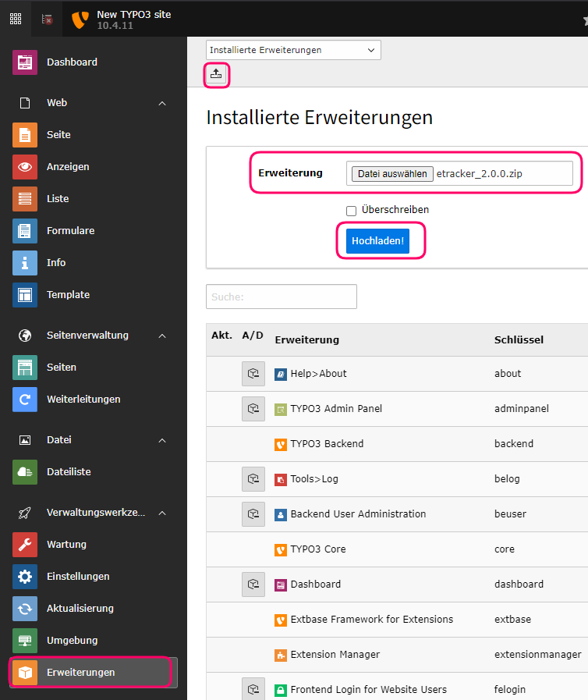Open the Dashboard module icon
The width and height of the screenshot is (588, 700).
[x=25, y=62]
